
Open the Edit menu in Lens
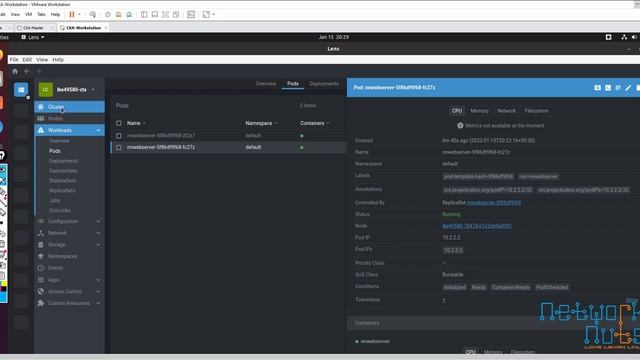tap(27, 60)
